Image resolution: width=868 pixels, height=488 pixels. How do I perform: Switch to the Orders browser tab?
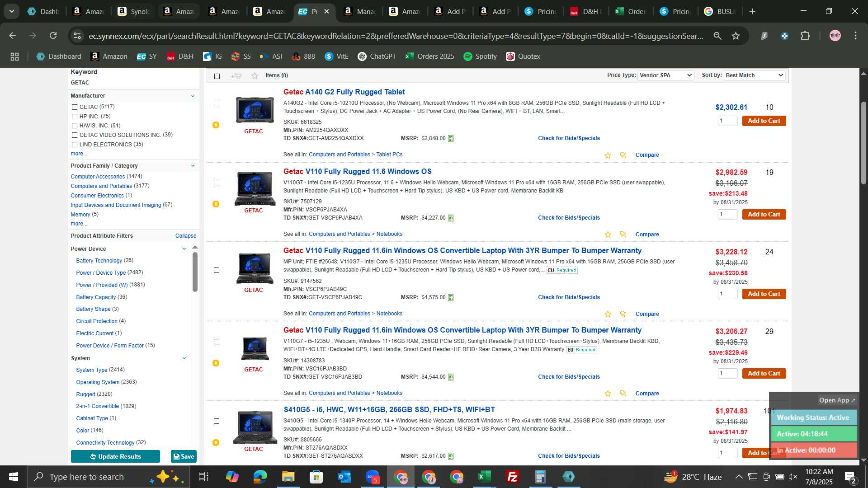coord(631,11)
